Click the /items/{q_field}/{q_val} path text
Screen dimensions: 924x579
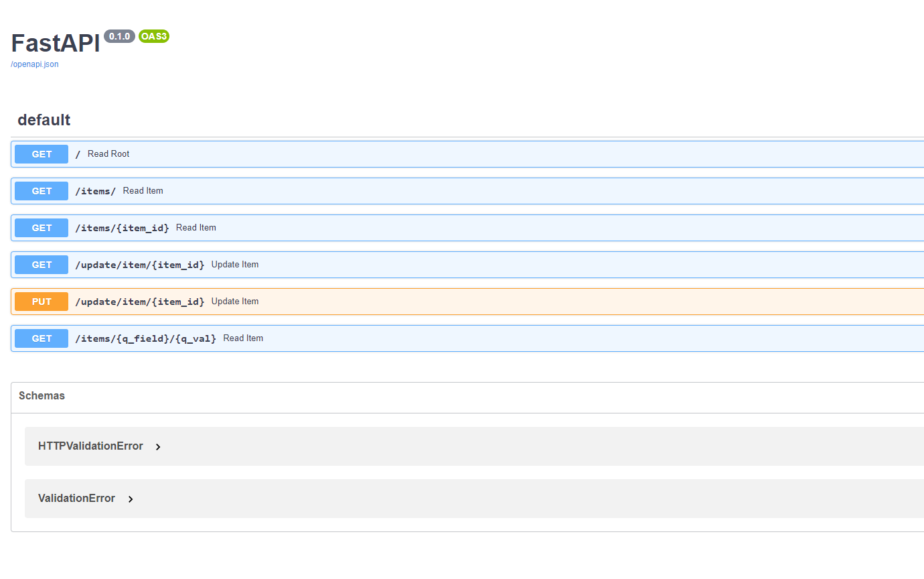pyautogui.click(x=145, y=338)
